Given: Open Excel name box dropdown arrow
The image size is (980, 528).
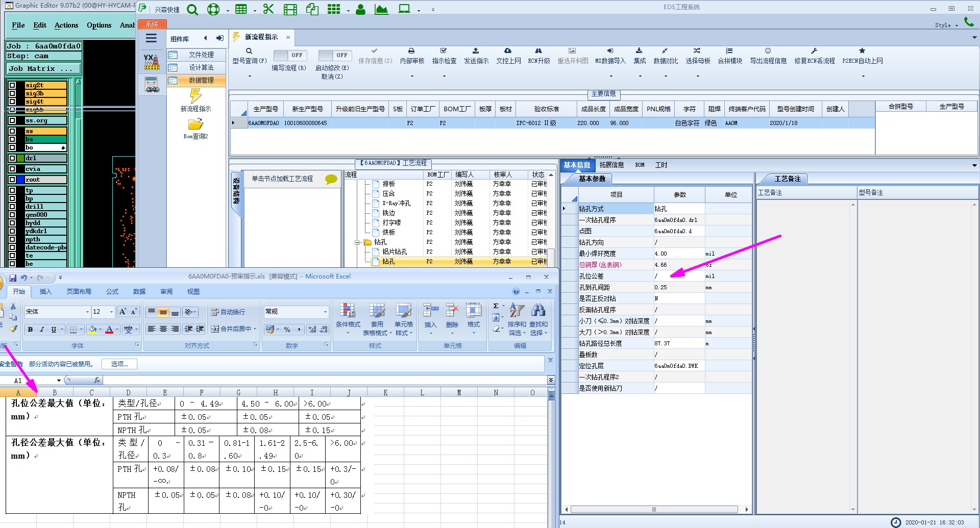Looking at the screenshot, I should click(x=59, y=381).
